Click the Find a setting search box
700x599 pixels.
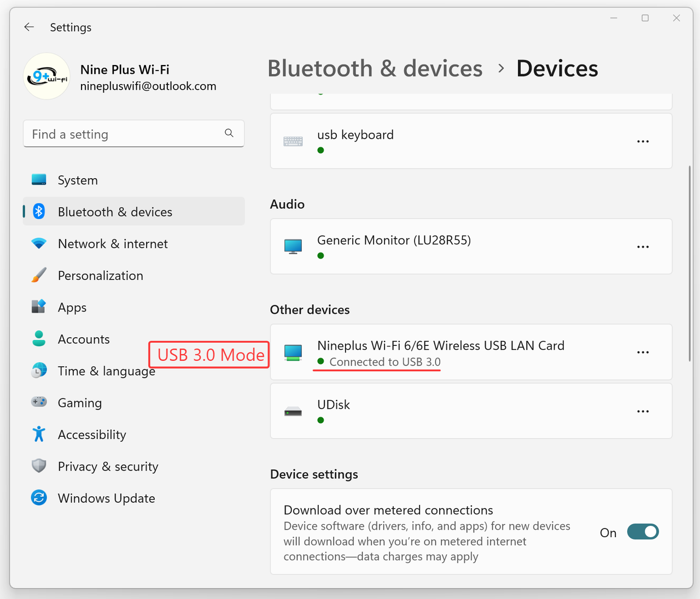[x=133, y=134]
